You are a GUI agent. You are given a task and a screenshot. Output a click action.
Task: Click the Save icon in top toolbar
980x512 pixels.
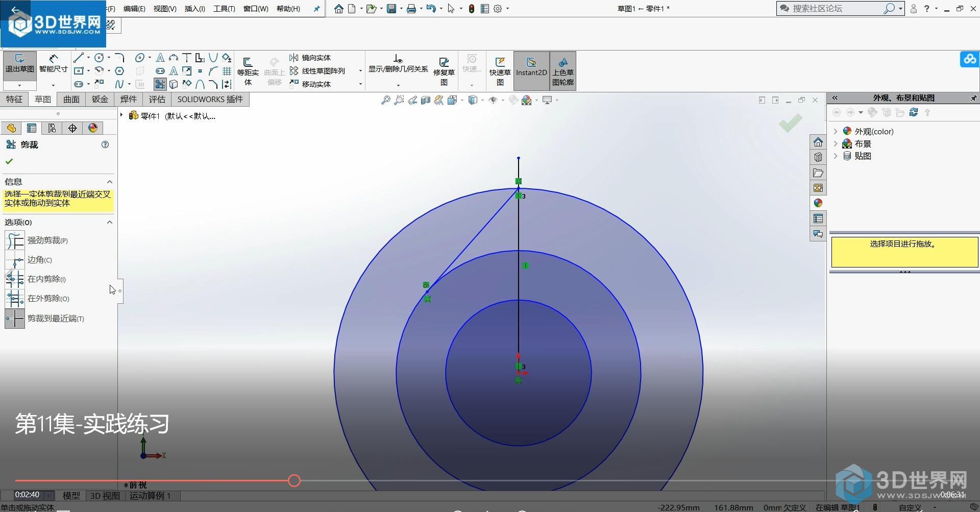391,9
